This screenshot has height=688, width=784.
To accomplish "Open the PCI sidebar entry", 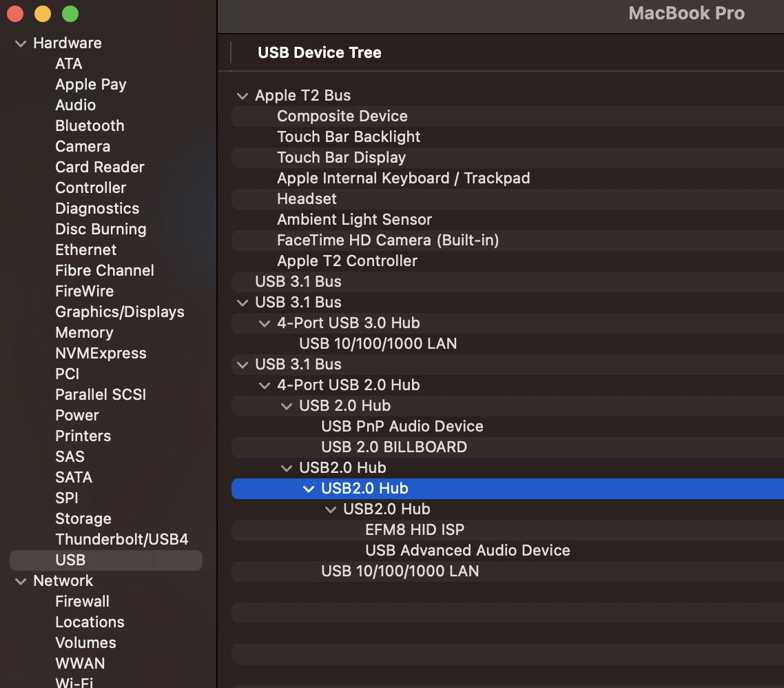I will point(67,374).
